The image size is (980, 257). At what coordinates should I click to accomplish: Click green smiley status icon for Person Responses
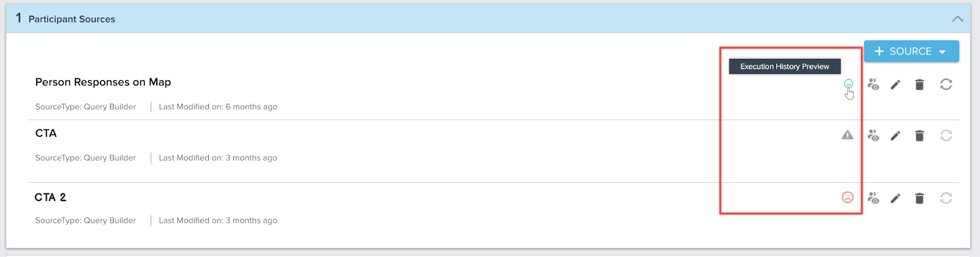point(848,83)
